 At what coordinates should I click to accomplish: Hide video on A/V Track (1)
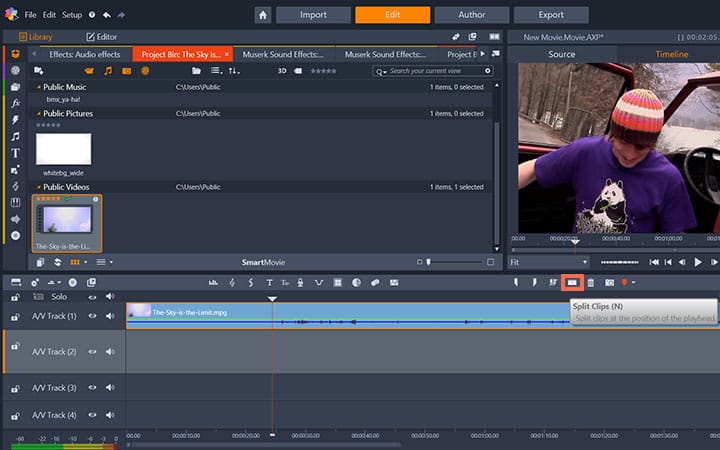(92, 316)
